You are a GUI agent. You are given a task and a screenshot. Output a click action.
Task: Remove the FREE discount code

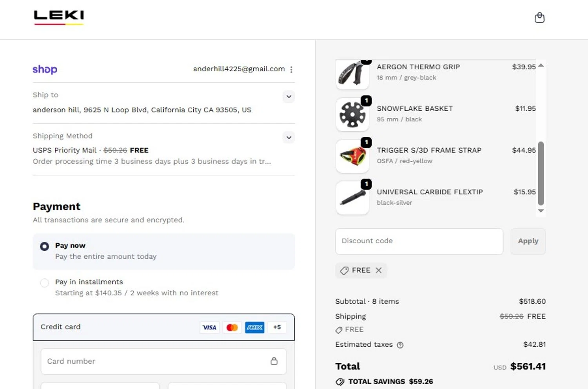[379, 270]
